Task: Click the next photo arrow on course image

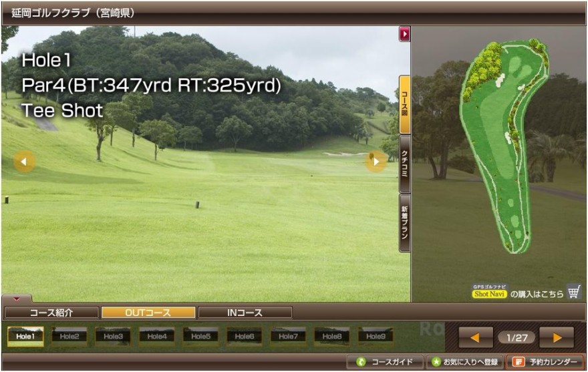Action: (x=376, y=161)
